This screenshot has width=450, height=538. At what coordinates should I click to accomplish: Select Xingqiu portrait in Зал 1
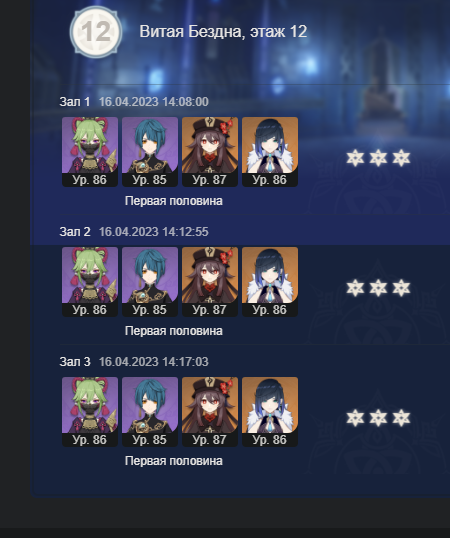pyautogui.click(x=150, y=152)
